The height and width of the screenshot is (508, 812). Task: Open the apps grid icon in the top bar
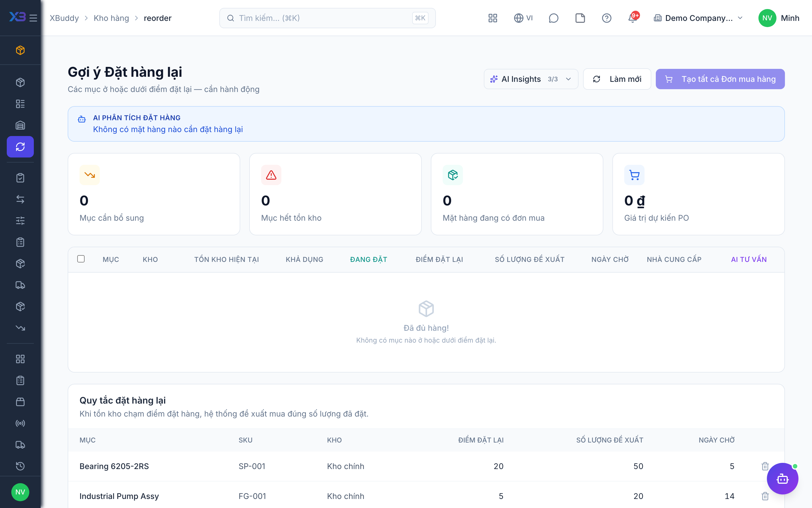[x=493, y=18]
